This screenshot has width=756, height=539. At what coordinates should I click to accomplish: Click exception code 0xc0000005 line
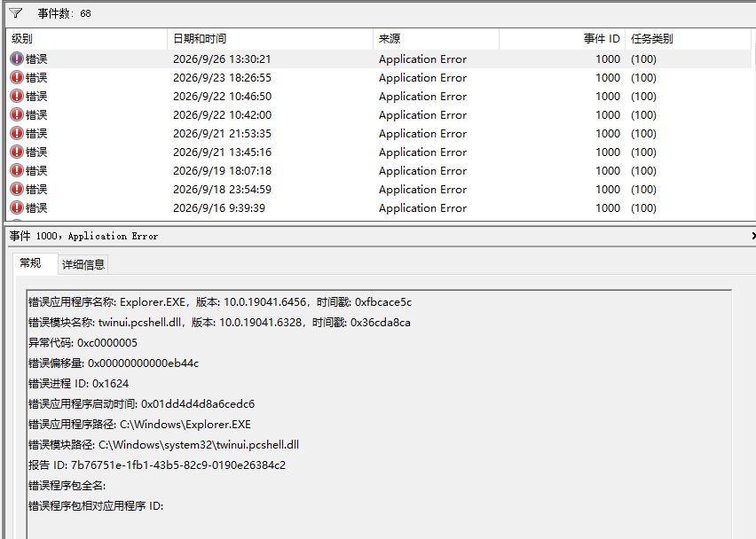pos(83,343)
